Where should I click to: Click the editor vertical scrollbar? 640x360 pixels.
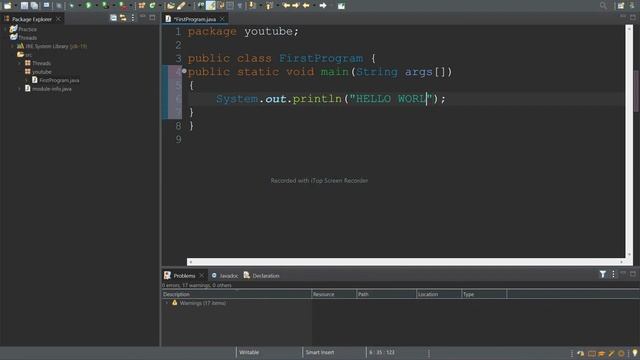coord(629,141)
